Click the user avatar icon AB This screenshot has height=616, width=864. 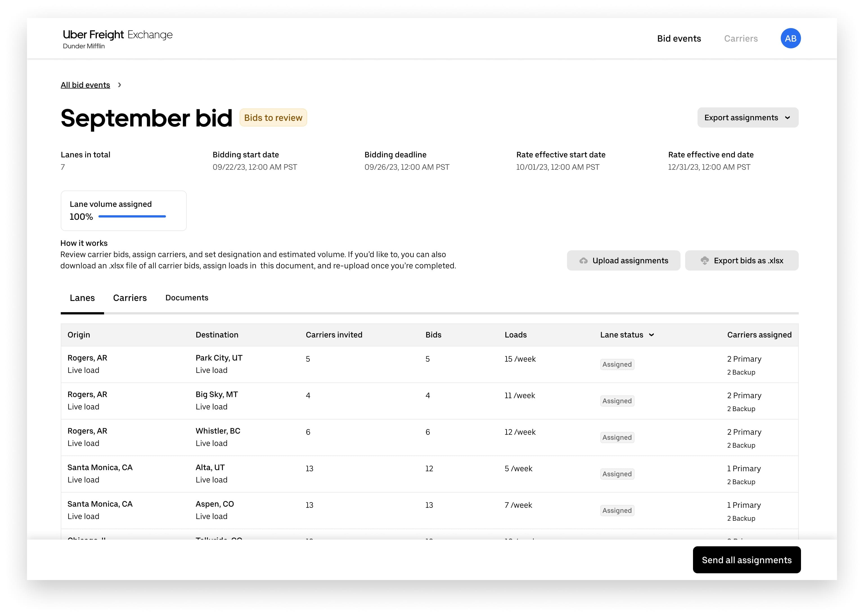[x=791, y=38]
